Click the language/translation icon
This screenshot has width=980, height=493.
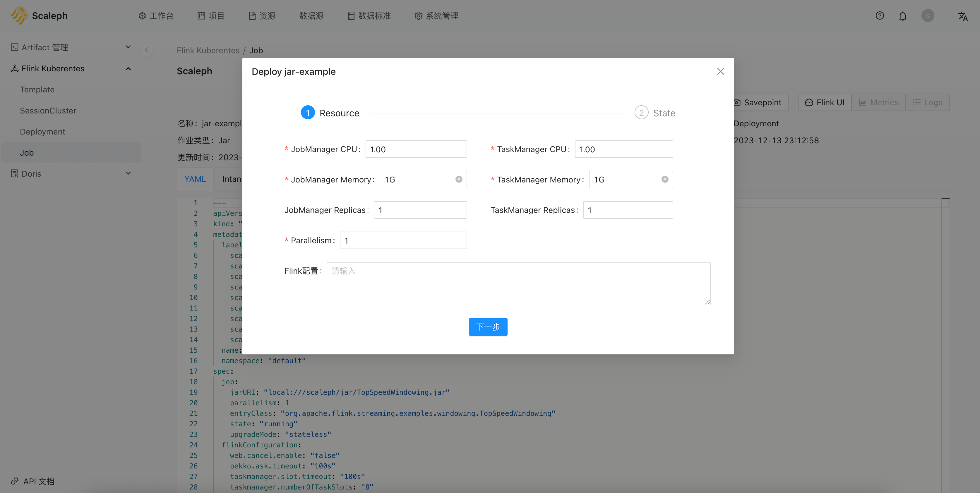point(962,16)
